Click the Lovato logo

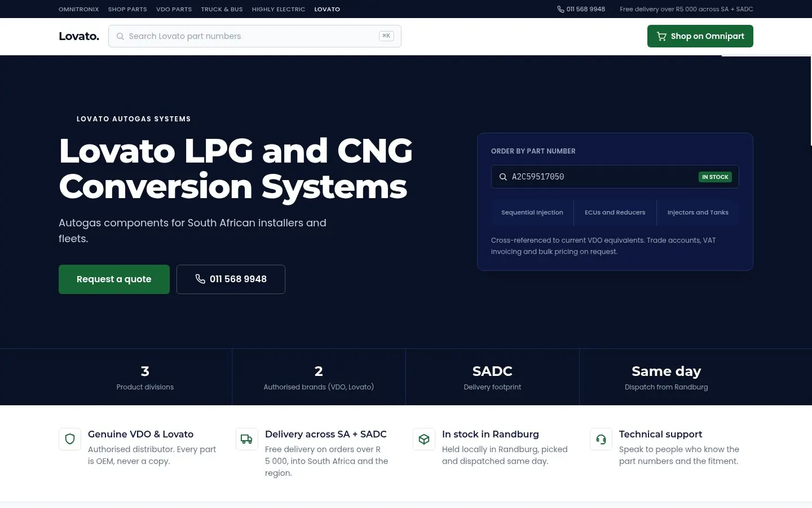point(79,36)
